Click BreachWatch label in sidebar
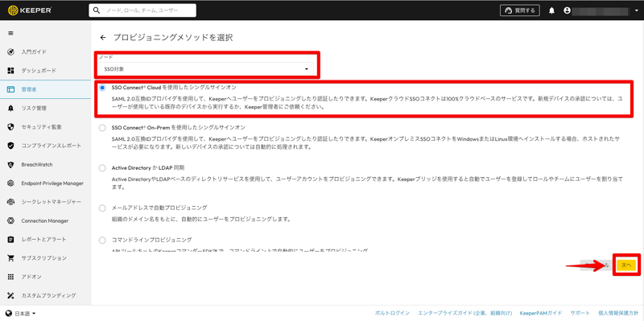 click(x=37, y=165)
